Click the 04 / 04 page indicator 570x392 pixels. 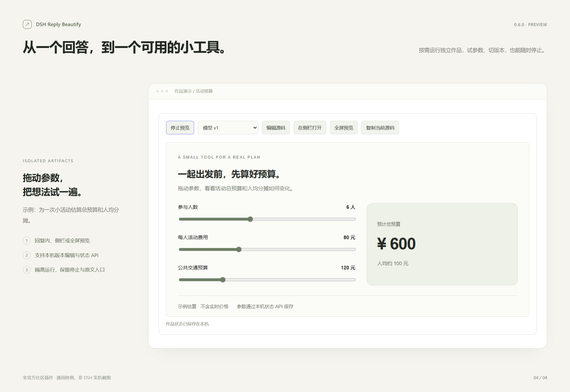pos(540,378)
